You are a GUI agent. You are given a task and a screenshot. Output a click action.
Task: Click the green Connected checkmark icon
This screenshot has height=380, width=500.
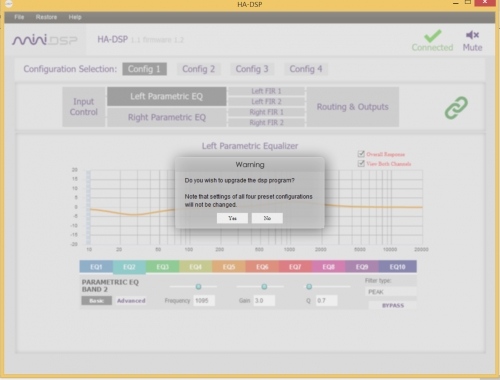click(x=432, y=36)
